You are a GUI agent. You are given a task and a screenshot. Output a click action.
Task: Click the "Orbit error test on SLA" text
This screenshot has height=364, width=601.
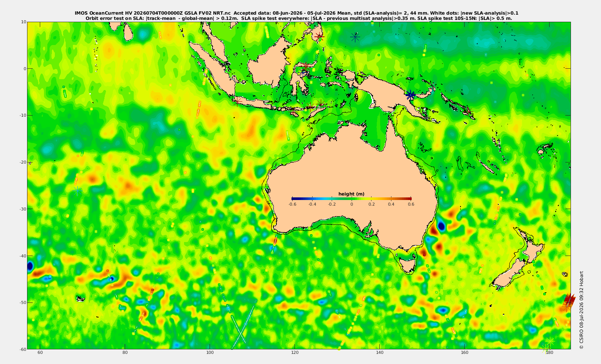pyautogui.click(x=115, y=18)
